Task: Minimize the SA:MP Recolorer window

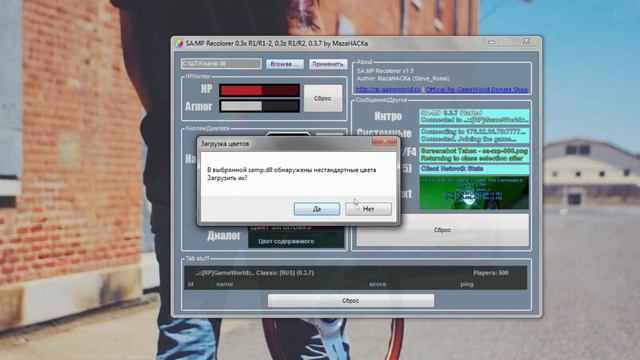Action: click(492, 42)
